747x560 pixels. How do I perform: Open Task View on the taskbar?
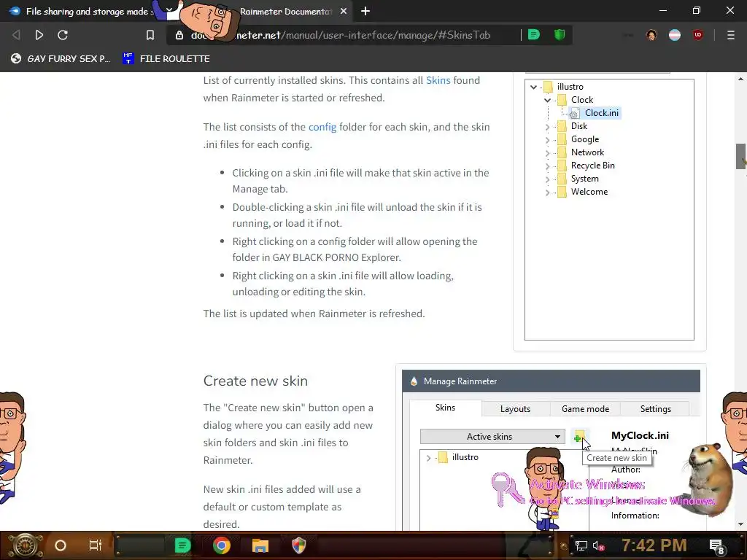[96, 545]
